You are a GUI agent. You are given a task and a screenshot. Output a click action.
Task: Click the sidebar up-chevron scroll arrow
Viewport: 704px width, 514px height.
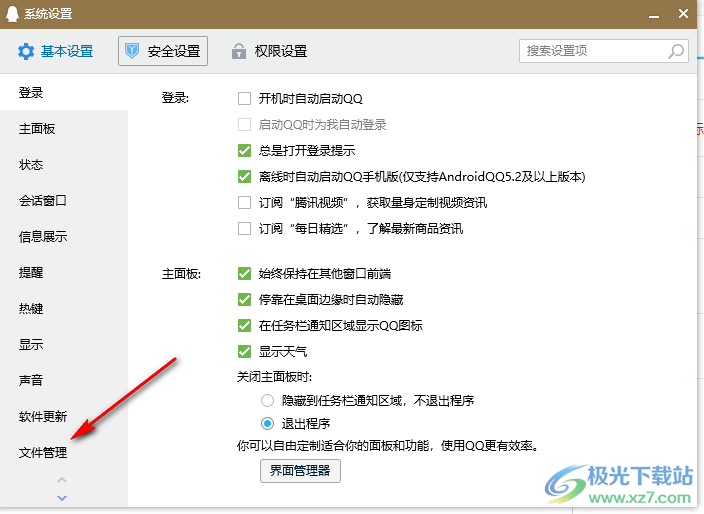[x=62, y=480]
